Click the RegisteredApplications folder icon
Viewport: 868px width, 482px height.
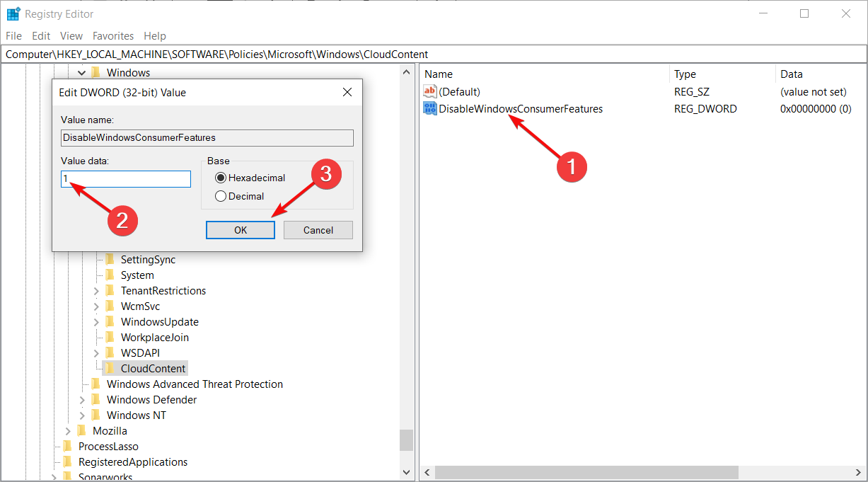(67, 461)
